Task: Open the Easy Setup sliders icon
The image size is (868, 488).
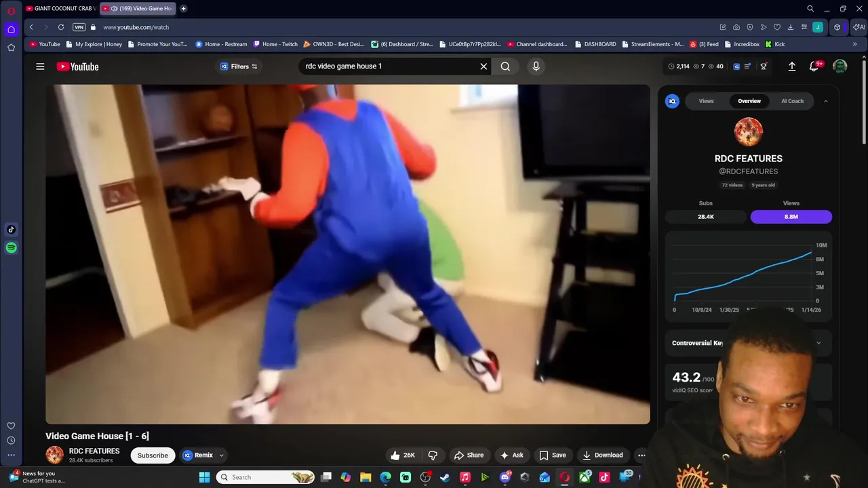Action: (804, 27)
